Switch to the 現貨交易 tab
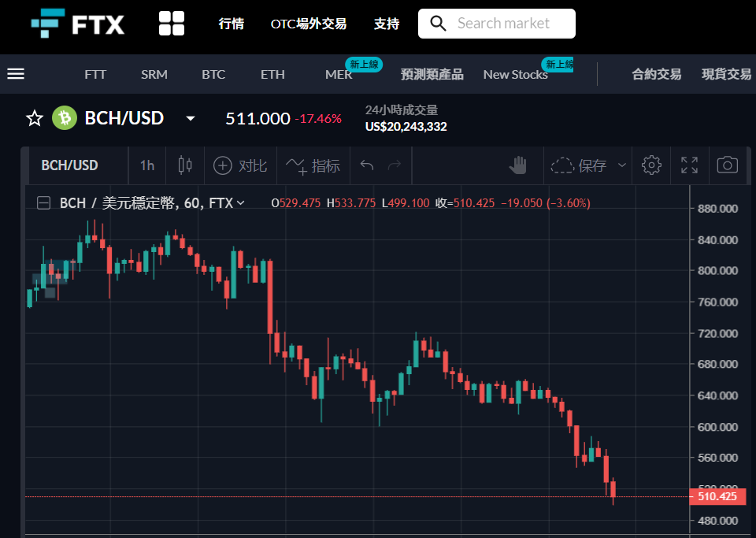 (727, 74)
